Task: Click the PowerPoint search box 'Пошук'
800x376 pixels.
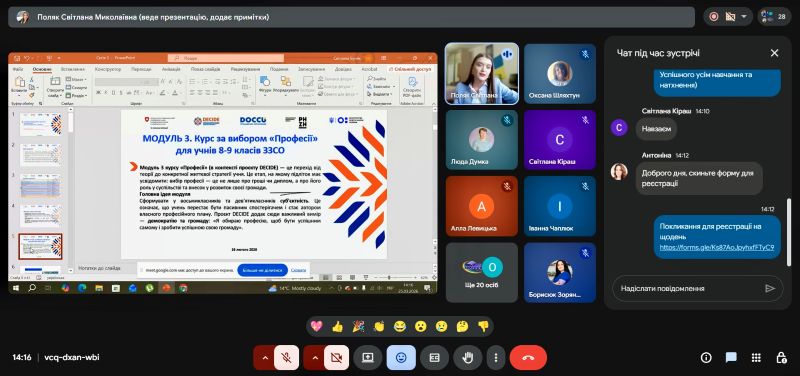Action: [226, 58]
